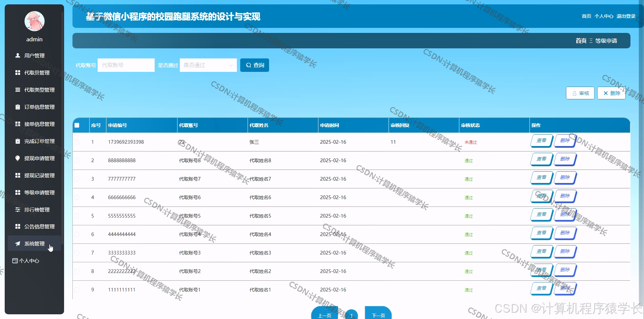Open 等级申请管理 menu item
This screenshot has height=319, width=644.
tap(34, 192)
